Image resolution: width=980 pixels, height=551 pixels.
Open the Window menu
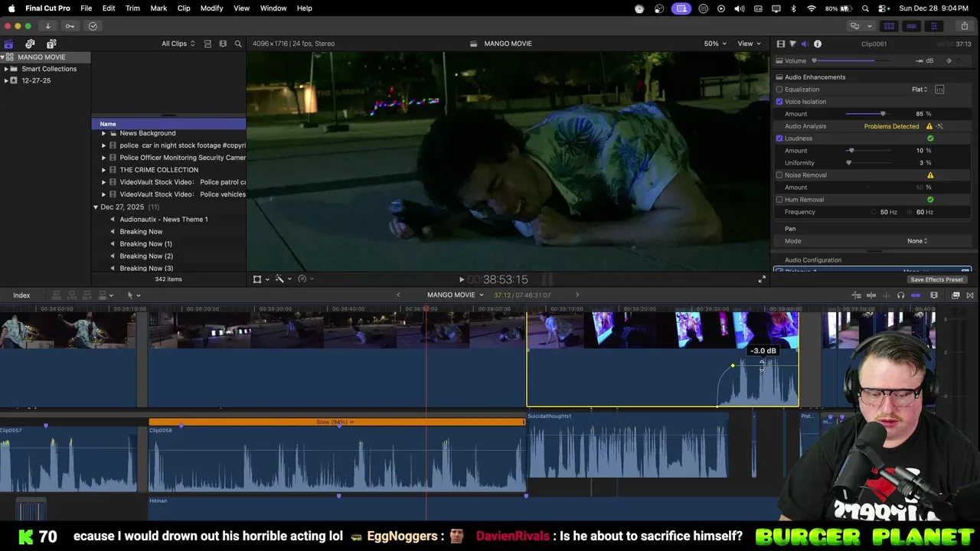point(273,8)
